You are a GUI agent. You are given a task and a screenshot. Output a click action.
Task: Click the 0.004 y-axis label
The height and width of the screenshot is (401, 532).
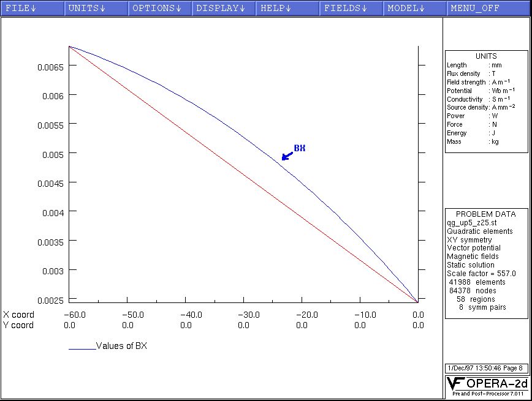coord(53,213)
